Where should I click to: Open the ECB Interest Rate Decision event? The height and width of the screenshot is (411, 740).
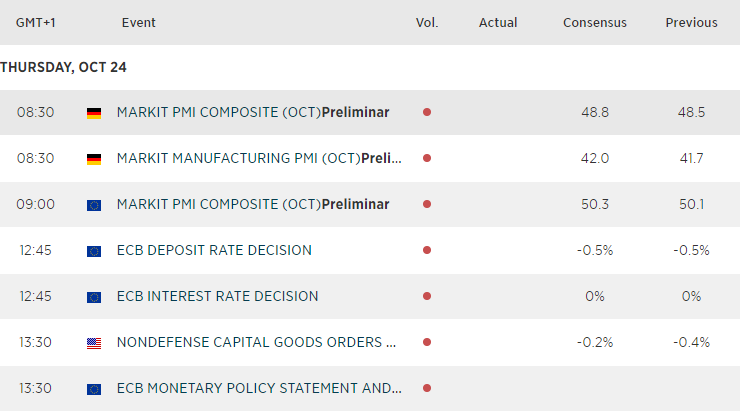click(217, 296)
